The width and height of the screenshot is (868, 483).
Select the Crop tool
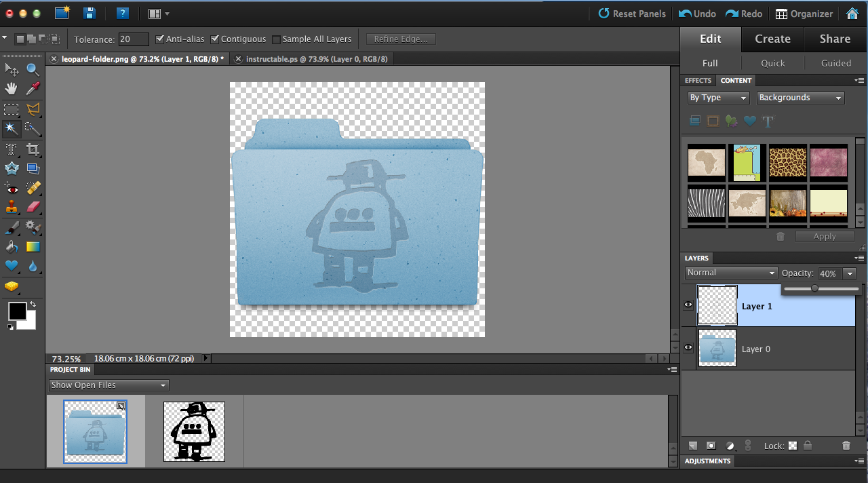click(x=33, y=149)
